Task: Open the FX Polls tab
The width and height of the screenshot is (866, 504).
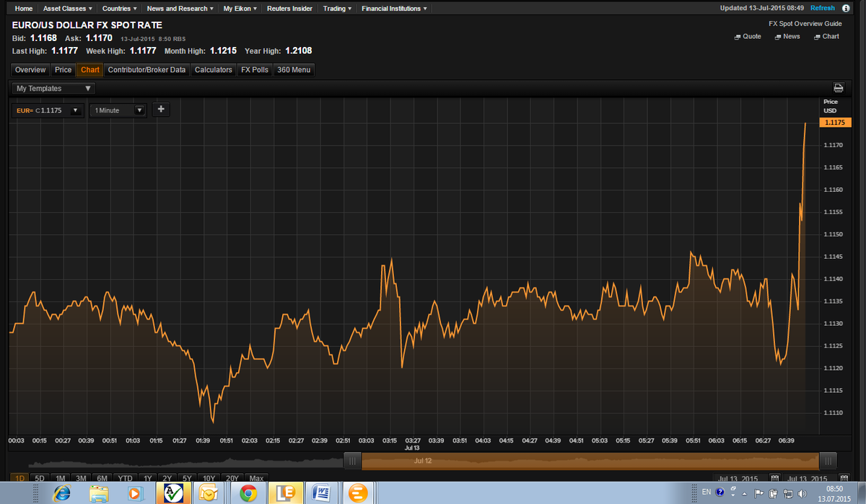Action: pos(255,70)
